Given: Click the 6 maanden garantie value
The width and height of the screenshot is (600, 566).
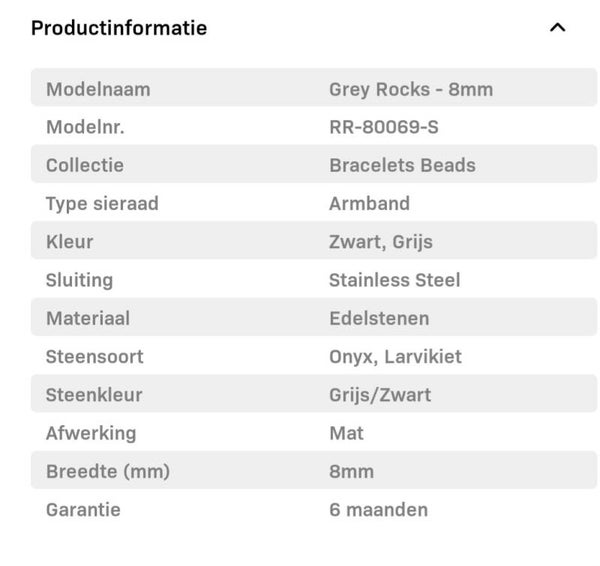Looking at the screenshot, I should (x=378, y=510).
